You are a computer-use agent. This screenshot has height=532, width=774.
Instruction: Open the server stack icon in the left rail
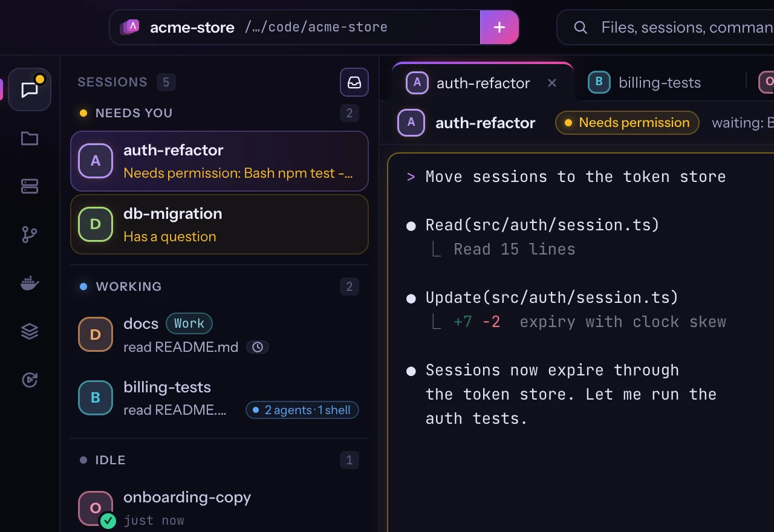pos(30,187)
